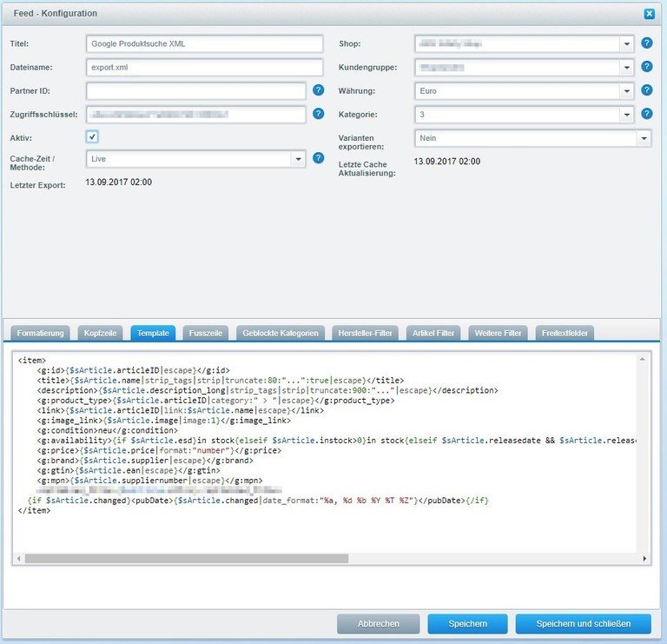Image resolution: width=667 pixels, height=644 pixels.
Task: Expand the Kategorie dropdown showing 3
Action: click(x=626, y=115)
